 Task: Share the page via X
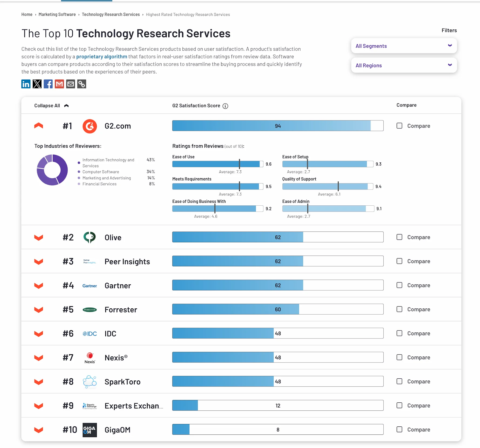click(x=37, y=84)
